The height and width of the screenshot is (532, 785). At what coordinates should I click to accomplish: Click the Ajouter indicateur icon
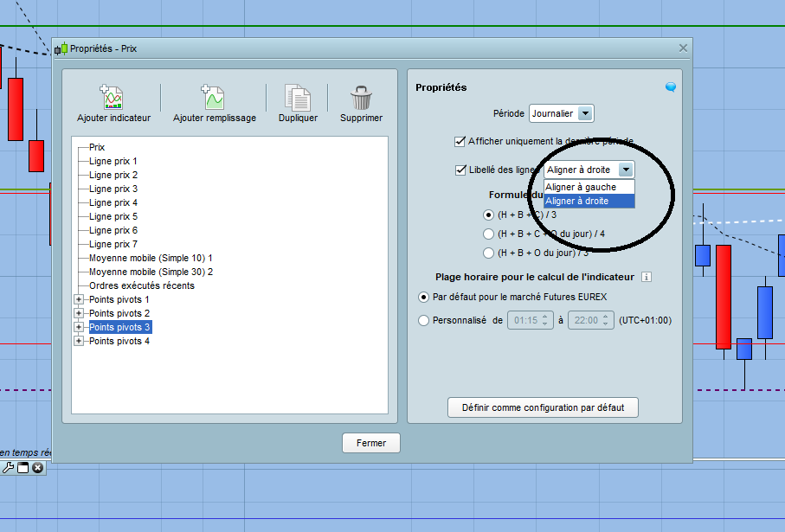(113, 97)
